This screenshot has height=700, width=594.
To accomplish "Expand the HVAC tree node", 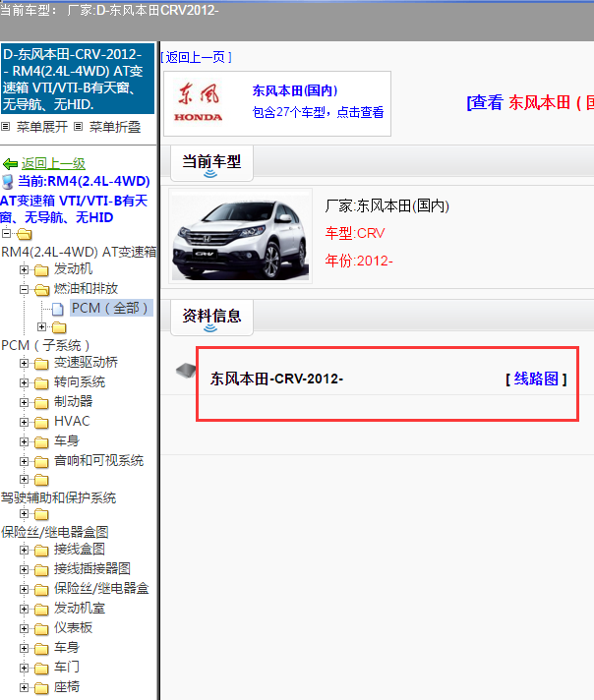I will (25, 422).
